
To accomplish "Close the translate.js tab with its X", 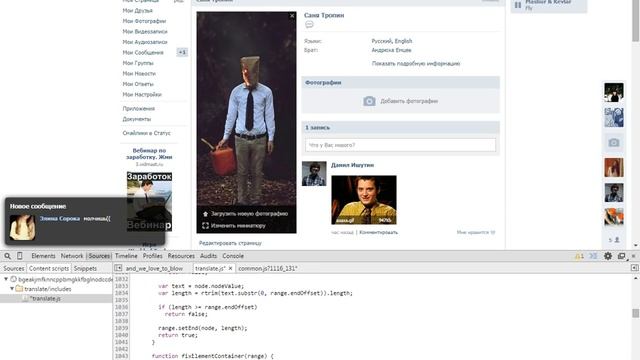I will (230, 268).
